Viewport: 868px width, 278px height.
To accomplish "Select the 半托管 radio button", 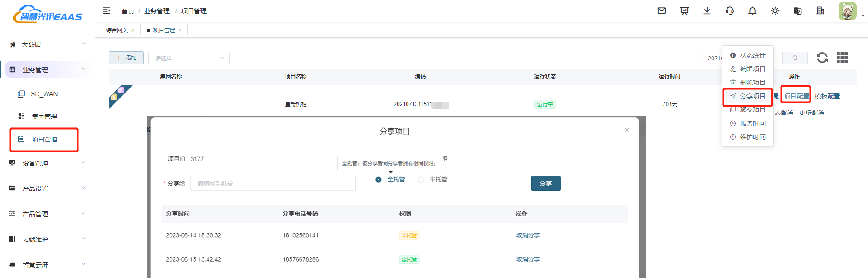I will [x=421, y=180].
